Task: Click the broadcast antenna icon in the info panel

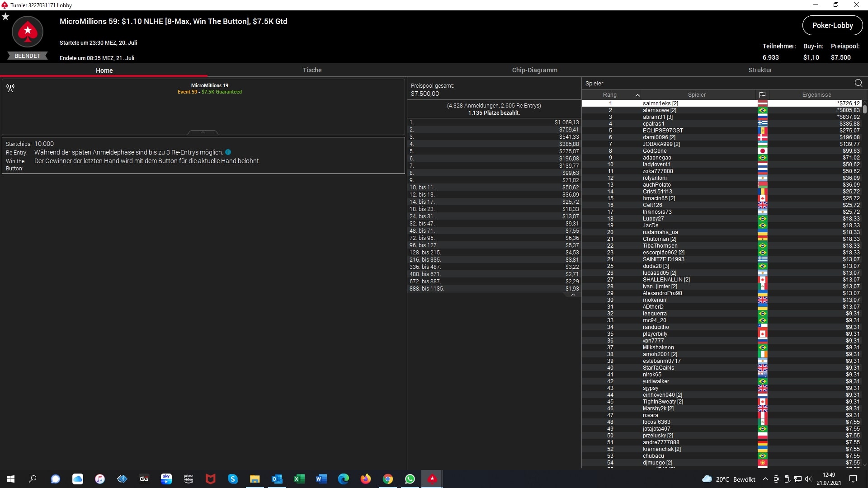Action: coord(10,88)
